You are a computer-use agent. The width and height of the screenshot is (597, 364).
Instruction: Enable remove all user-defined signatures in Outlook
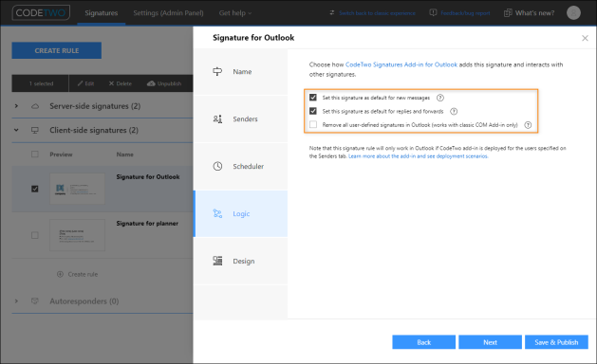[x=313, y=124]
